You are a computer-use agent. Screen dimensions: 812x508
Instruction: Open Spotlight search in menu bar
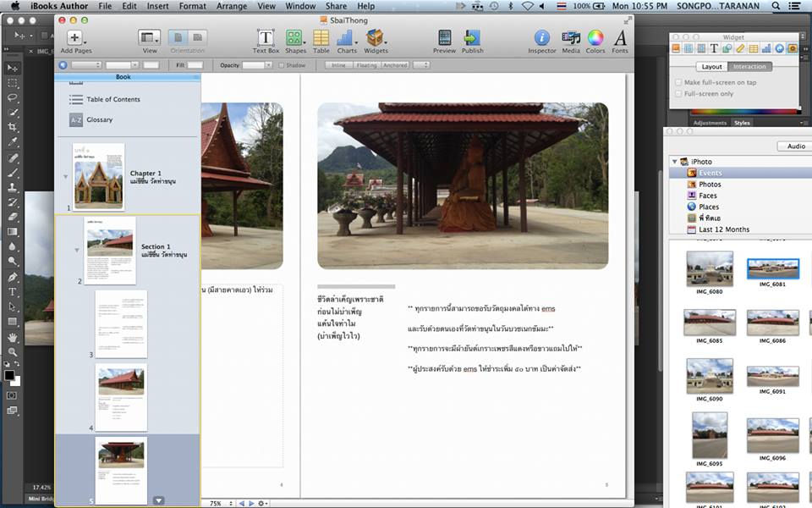pyautogui.click(x=776, y=6)
